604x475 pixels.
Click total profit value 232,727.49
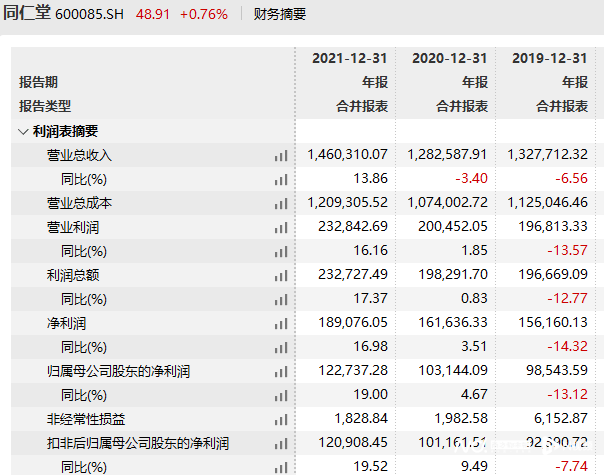coord(353,274)
